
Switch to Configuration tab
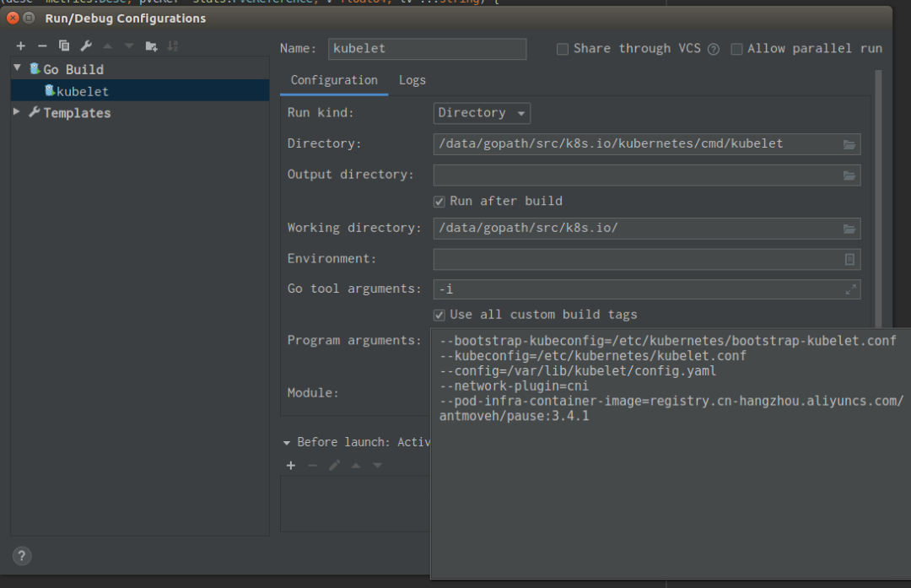click(334, 80)
